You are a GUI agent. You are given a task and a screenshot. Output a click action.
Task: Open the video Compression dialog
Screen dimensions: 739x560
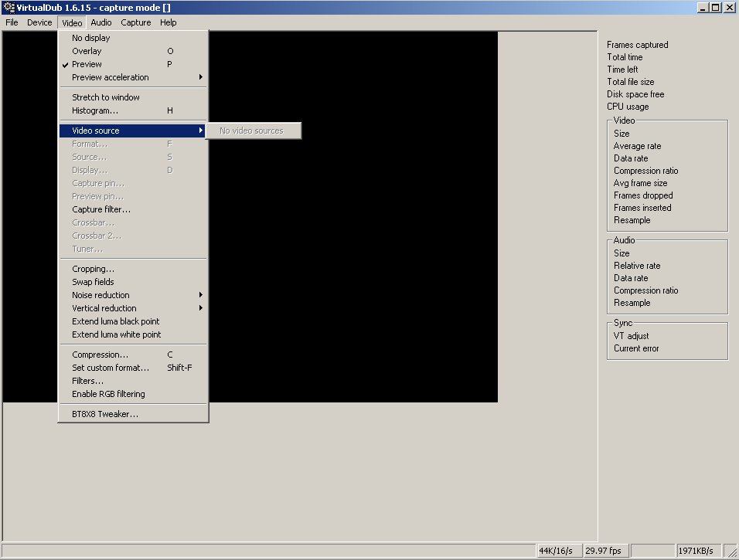134,355
